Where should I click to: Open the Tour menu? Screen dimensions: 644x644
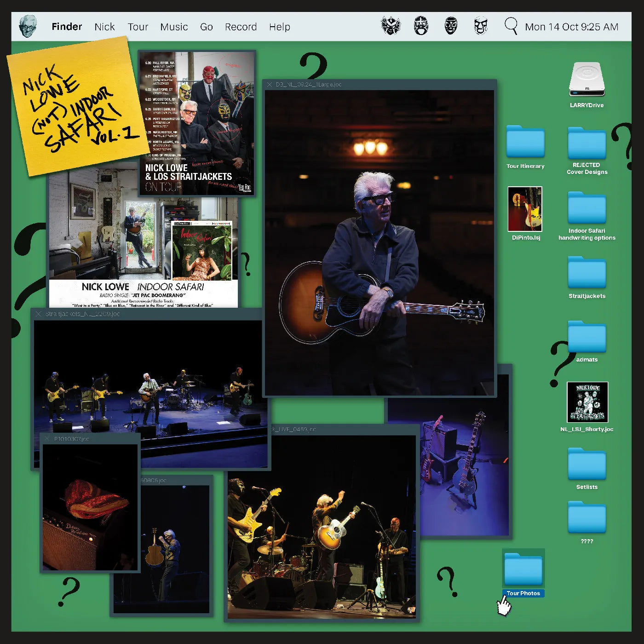pyautogui.click(x=138, y=27)
